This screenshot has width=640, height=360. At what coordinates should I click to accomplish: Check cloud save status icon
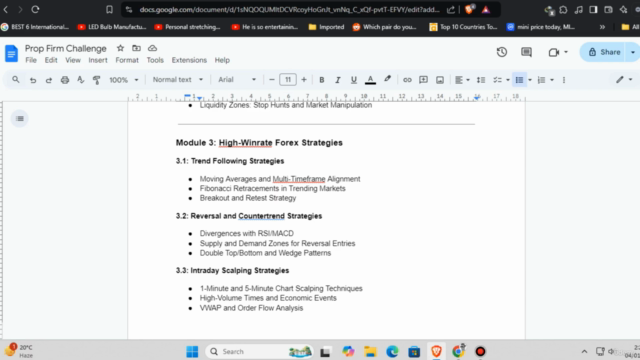click(x=152, y=48)
